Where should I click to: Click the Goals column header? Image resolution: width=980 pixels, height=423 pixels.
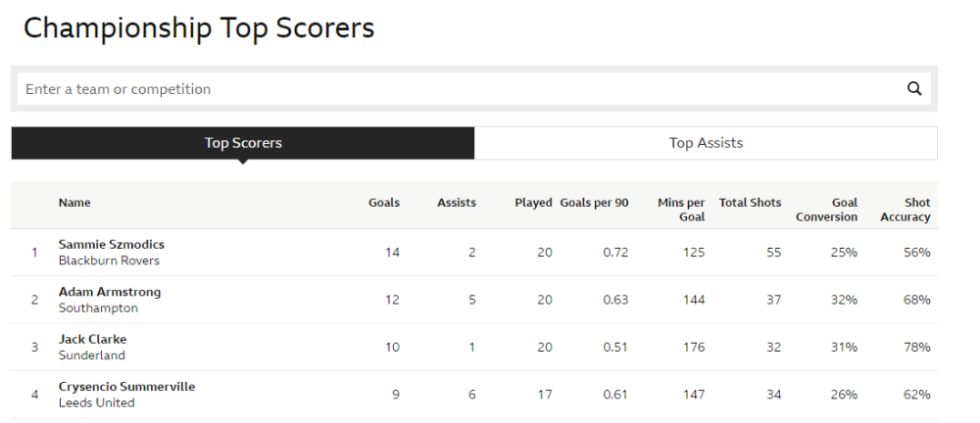pos(384,203)
